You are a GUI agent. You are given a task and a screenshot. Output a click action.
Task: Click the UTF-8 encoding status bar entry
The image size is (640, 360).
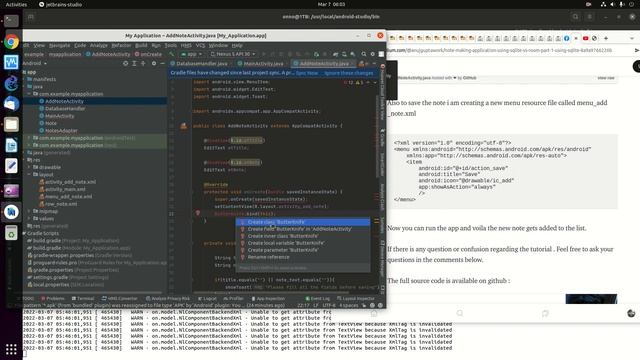pos(329,305)
